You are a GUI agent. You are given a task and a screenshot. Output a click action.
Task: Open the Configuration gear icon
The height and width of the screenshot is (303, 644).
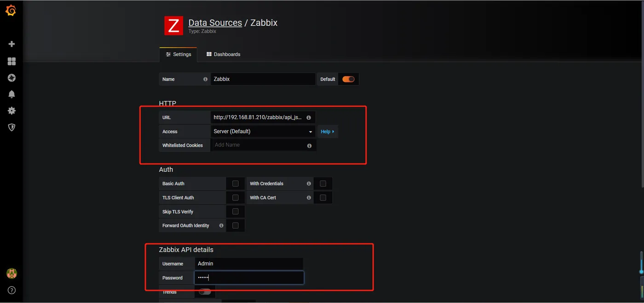pos(12,111)
